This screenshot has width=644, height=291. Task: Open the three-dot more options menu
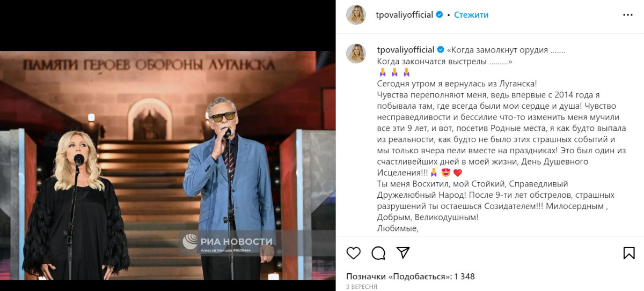pyautogui.click(x=628, y=15)
